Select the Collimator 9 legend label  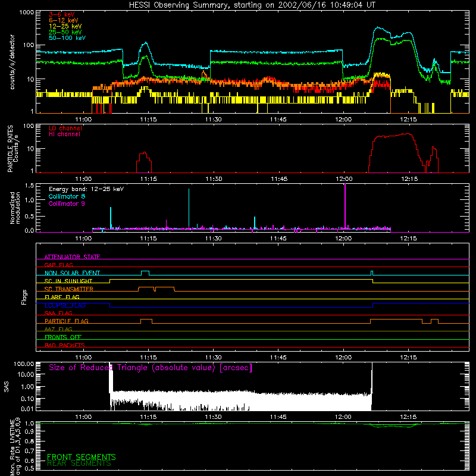tap(67, 203)
